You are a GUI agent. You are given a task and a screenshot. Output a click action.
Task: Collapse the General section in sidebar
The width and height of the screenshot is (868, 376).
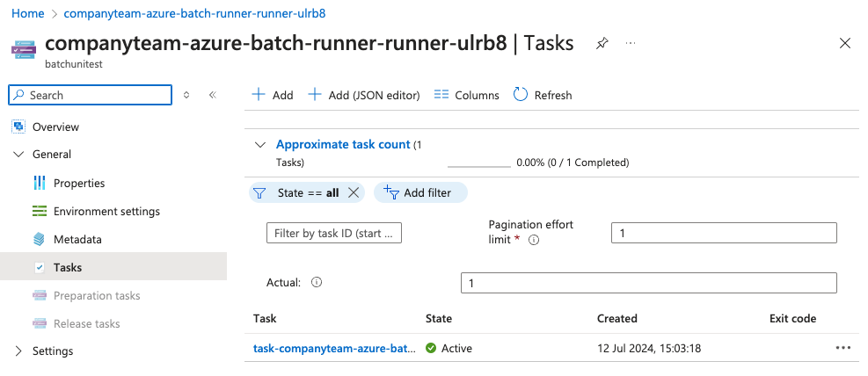click(19, 155)
